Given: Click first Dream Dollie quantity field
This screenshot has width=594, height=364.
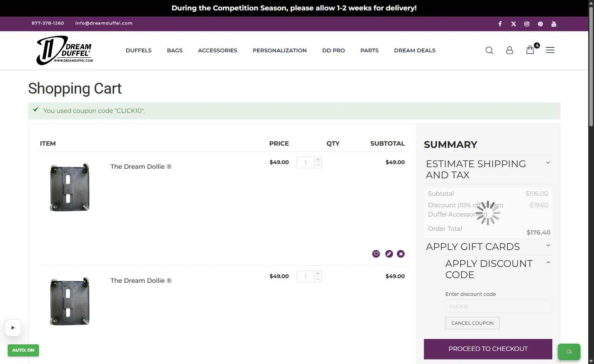Looking at the screenshot, I should click(x=305, y=163).
